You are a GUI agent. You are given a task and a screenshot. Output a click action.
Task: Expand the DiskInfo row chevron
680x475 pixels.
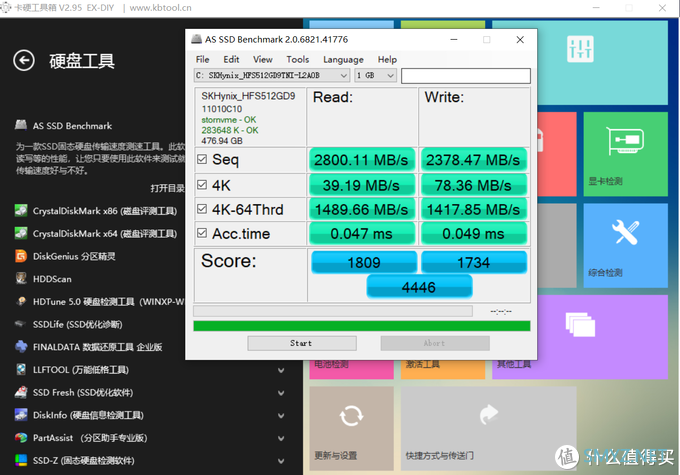281,415
